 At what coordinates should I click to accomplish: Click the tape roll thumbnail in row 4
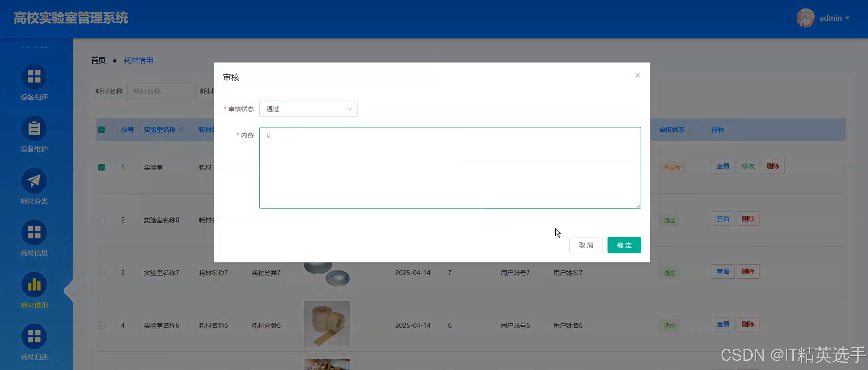tap(327, 324)
